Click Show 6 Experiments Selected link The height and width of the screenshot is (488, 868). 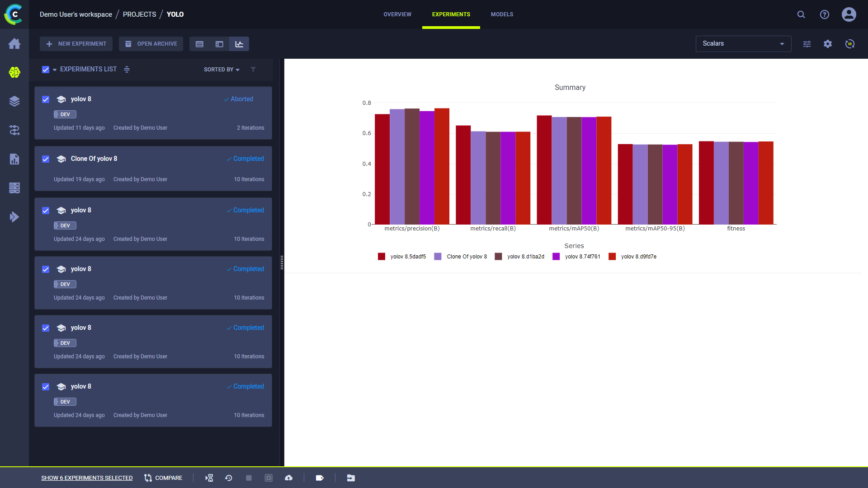pyautogui.click(x=87, y=478)
